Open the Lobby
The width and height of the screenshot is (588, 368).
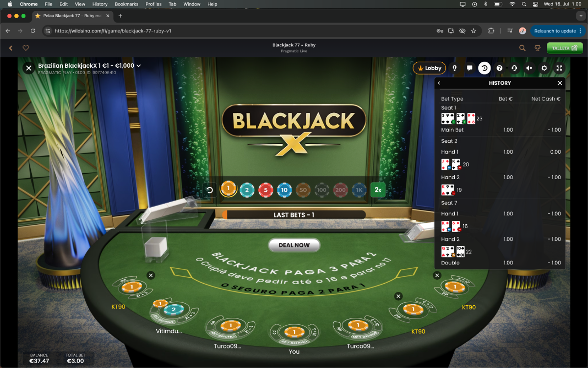[x=429, y=68]
